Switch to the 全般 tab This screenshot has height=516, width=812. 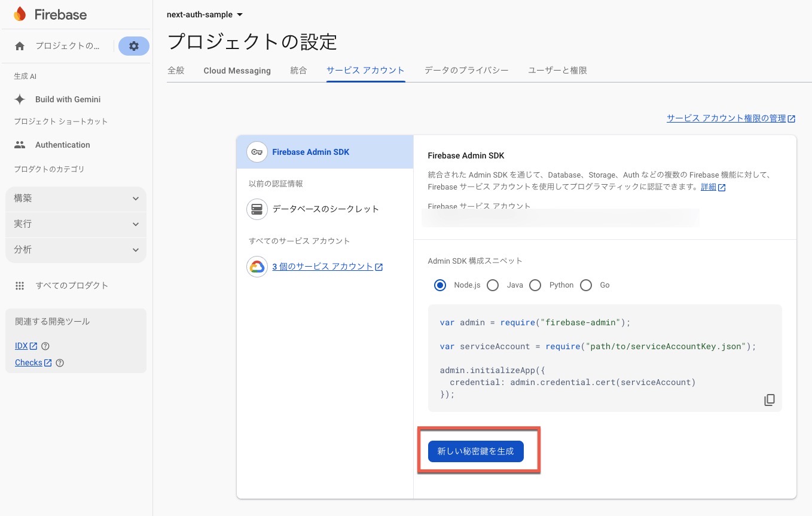[x=176, y=71]
